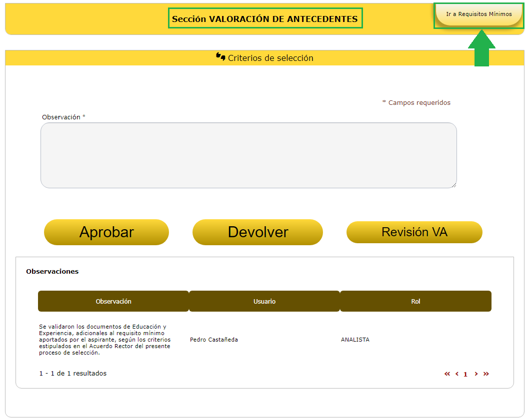This screenshot has width=531, height=420.
Task: Click the ANALISTA role cell
Action: click(355, 340)
